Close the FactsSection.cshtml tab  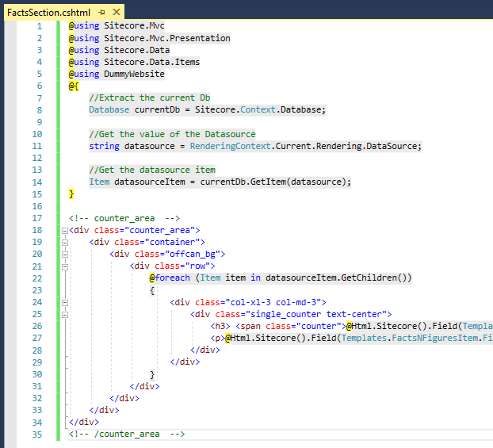116,13
